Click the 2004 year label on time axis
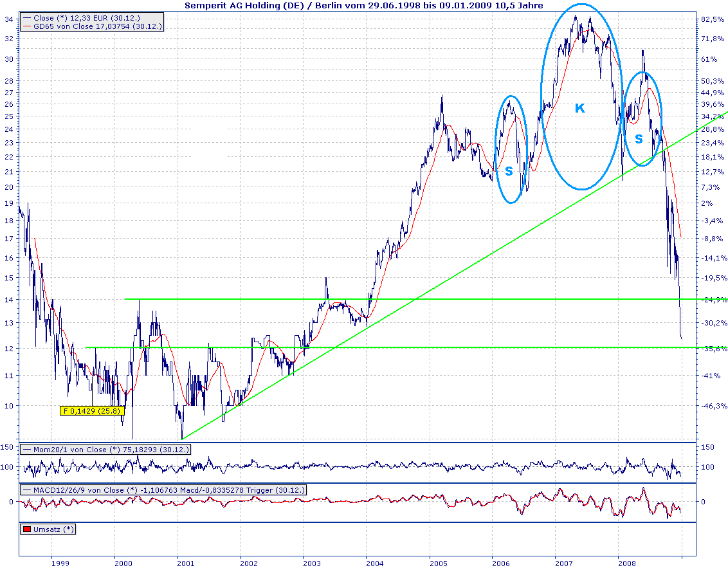This screenshot has width=728, height=568. tap(375, 563)
